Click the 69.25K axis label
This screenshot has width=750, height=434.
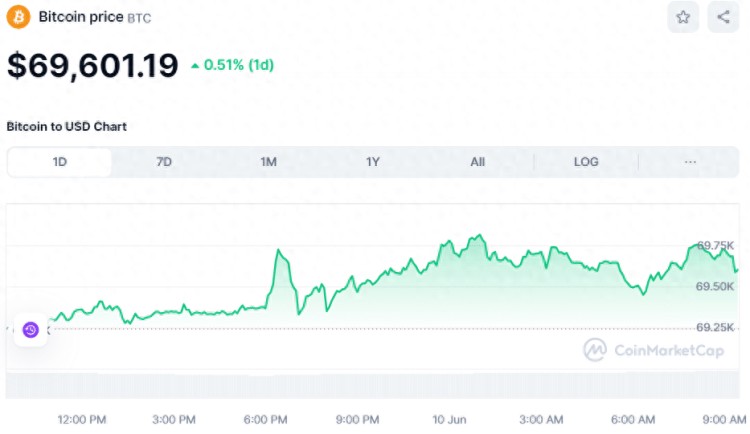pos(715,327)
